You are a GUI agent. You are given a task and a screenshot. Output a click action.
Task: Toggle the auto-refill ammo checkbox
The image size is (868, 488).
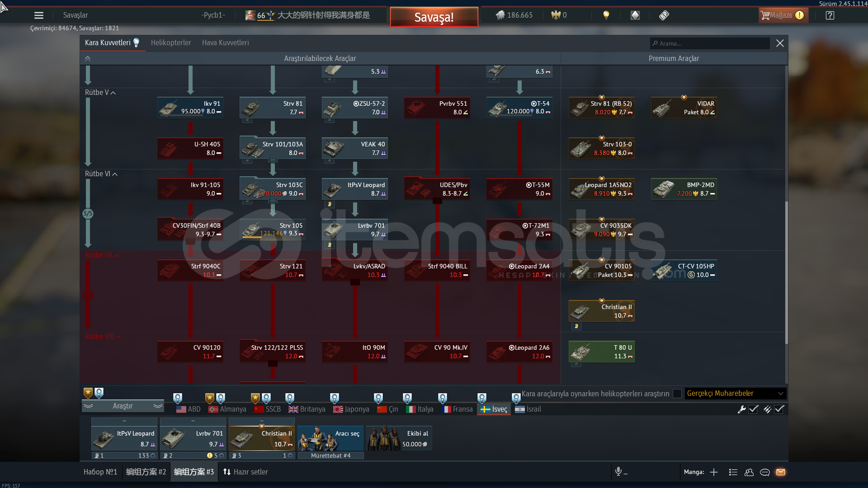[x=779, y=409]
